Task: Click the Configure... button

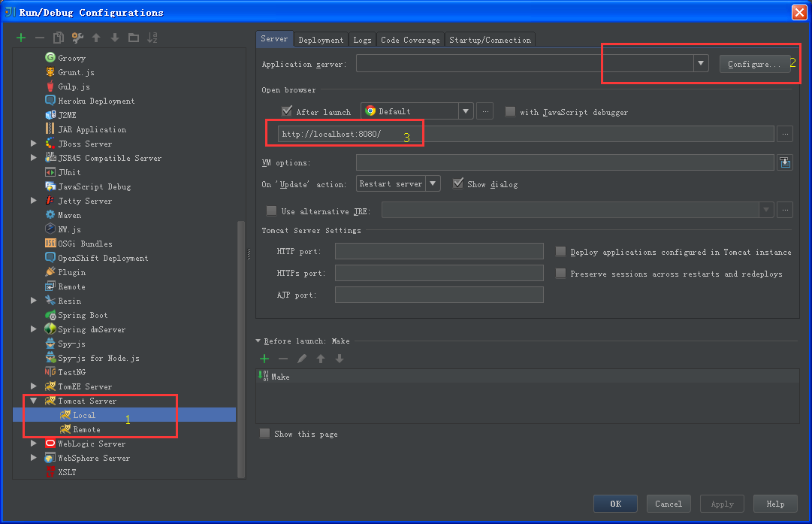Action: pyautogui.click(x=754, y=64)
